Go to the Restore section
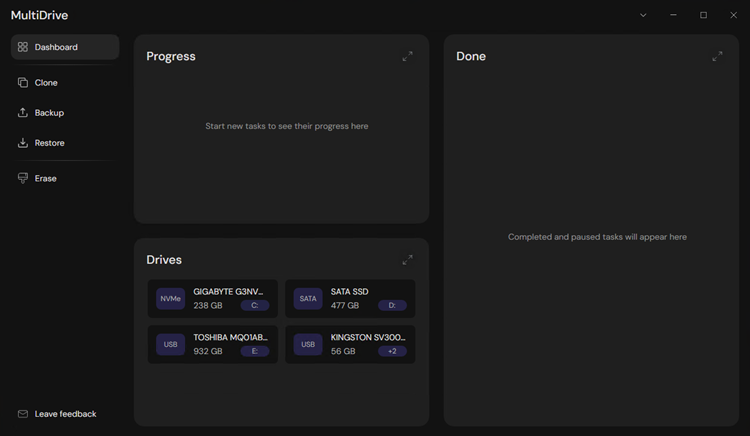 pos(49,143)
